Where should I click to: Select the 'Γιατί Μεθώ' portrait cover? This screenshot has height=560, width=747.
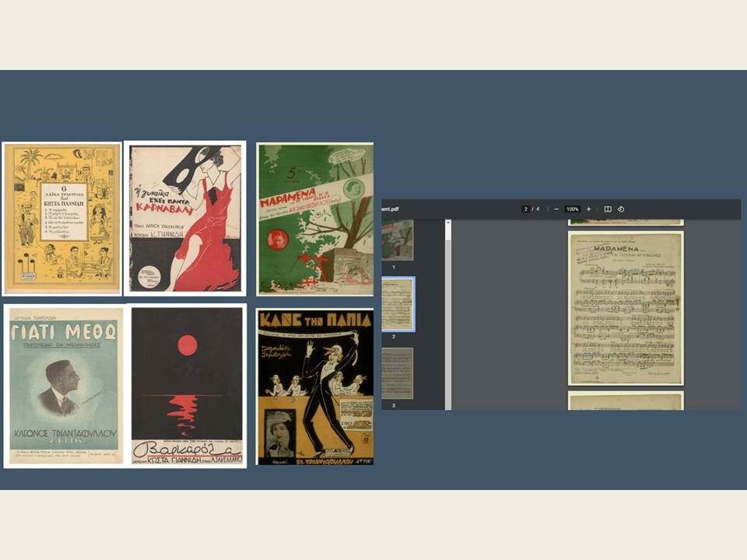point(64,387)
